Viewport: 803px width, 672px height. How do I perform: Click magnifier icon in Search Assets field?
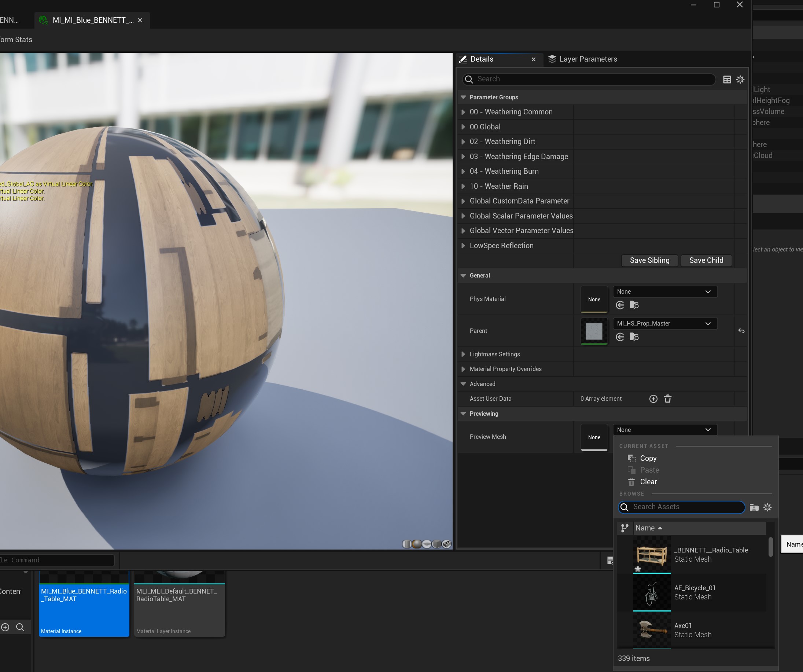(x=625, y=507)
